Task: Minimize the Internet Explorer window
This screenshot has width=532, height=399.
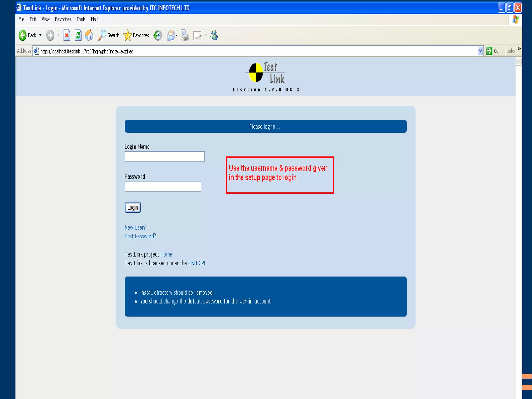Action: coord(501,8)
